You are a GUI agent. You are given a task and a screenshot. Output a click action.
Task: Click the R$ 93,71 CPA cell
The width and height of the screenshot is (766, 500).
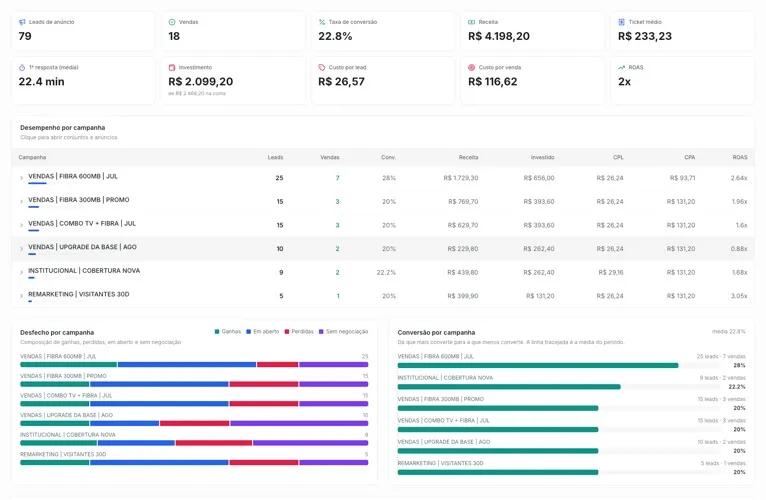point(682,178)
